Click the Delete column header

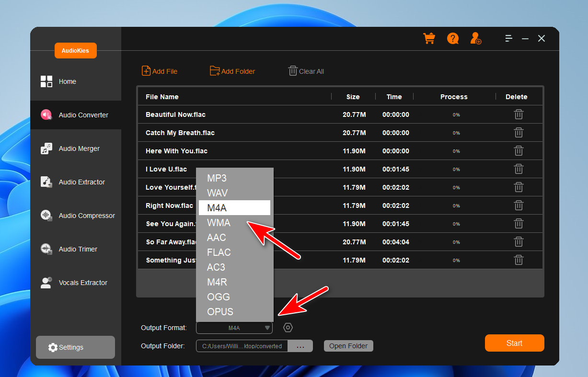[x=517, y=97]
